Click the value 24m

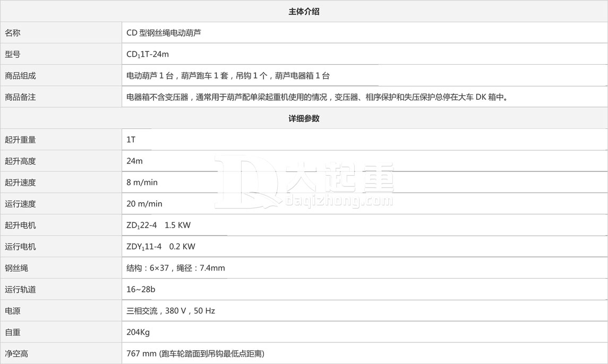pos(134,161)
